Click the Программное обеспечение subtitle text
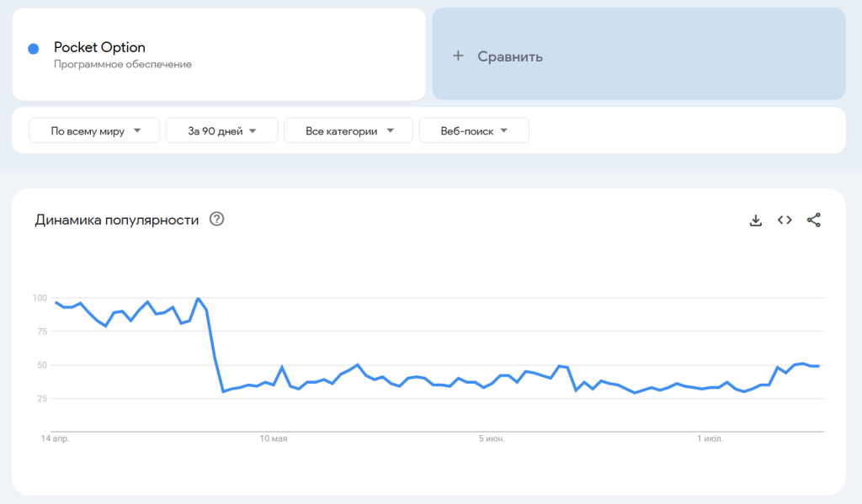The width and height of the screenshot is (862, 504). (123, 64)
